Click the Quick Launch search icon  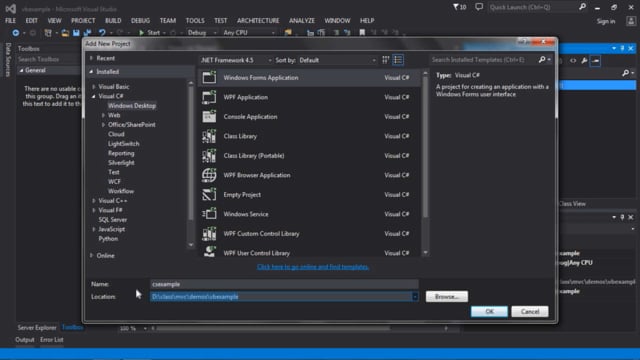point(582,7)
